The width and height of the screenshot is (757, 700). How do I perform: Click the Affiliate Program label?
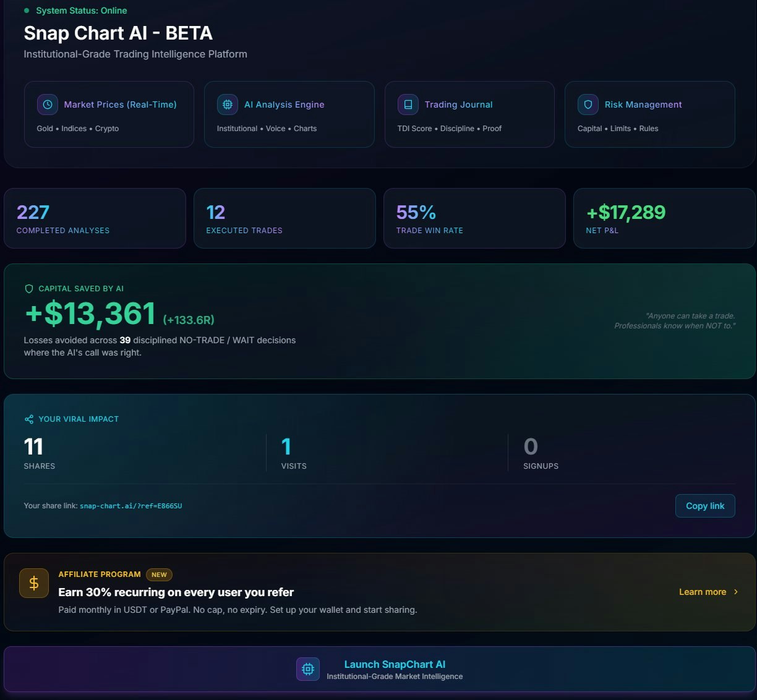pos(100,574)
